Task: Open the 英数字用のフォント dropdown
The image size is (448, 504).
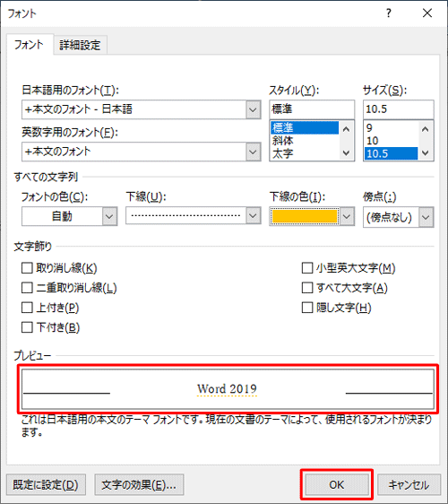Action: point(253,152)
